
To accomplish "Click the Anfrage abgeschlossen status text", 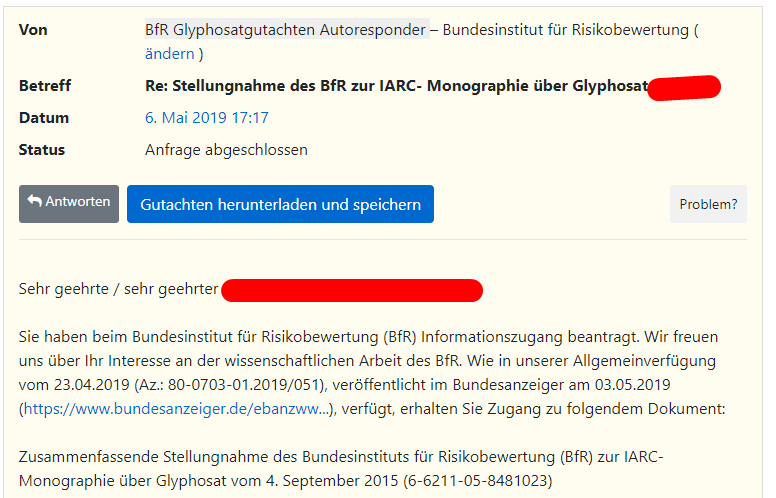I will pyautogui.click(x=226, y=149).
